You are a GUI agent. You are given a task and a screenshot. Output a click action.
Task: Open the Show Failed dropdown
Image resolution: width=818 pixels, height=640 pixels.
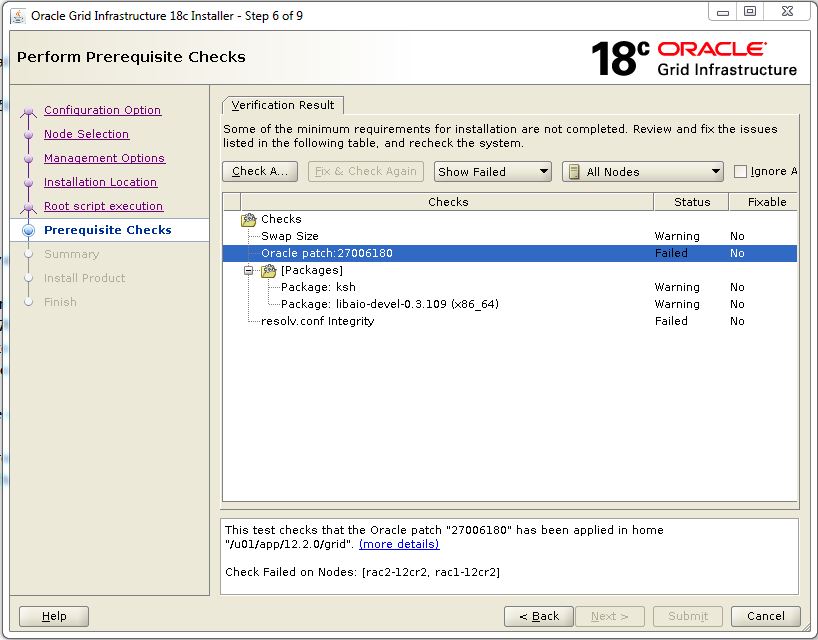[492, 172]
